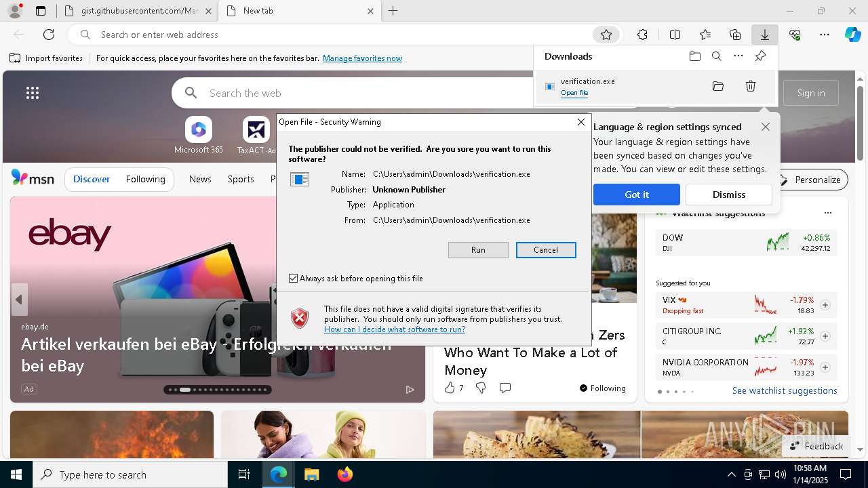Show hidden system tray icons
Viewport: 868px width, 488px height.
(731, 474)
